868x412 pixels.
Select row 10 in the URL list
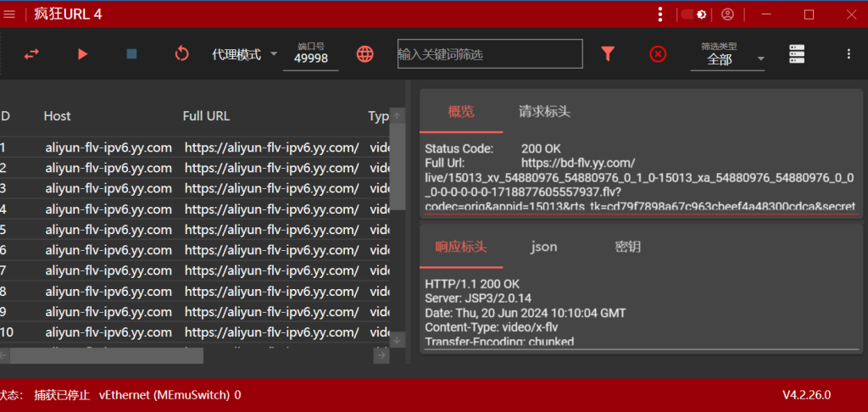[195, 332]
